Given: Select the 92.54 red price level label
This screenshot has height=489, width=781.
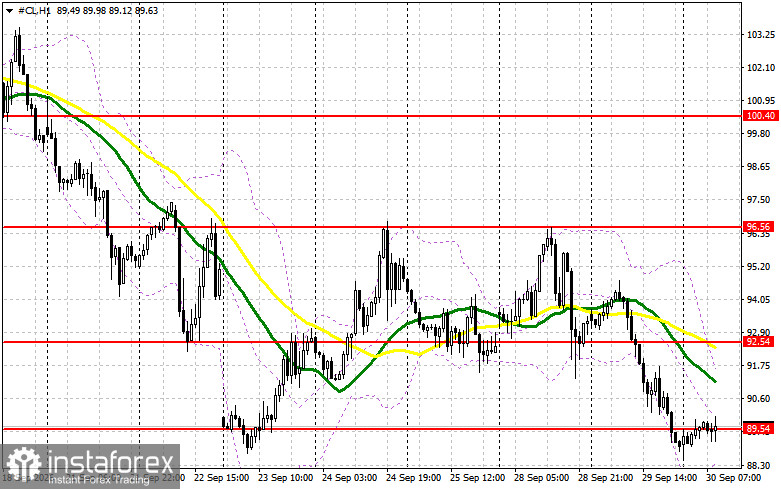Looking at the screenshot, I should (x=761, y=342).
